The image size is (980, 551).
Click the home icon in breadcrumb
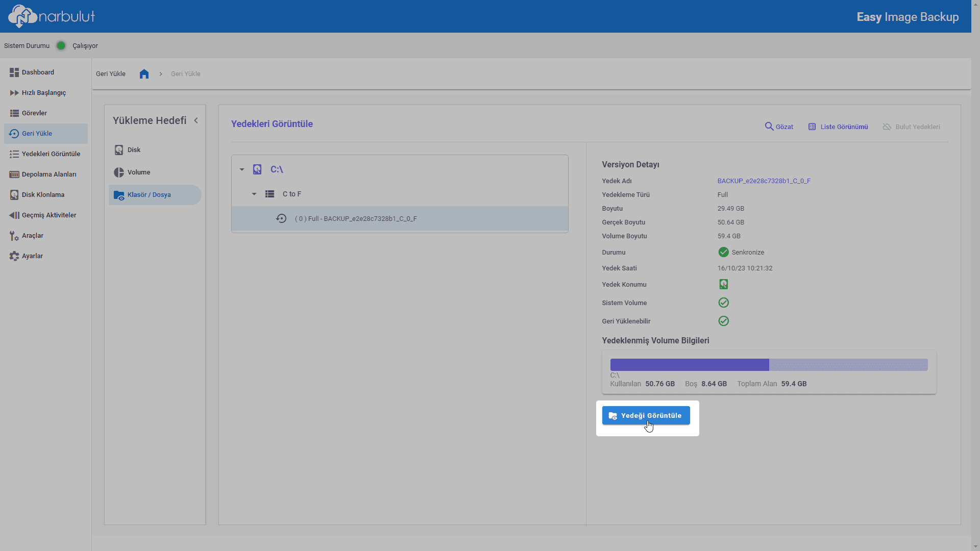tap(144, 74)
